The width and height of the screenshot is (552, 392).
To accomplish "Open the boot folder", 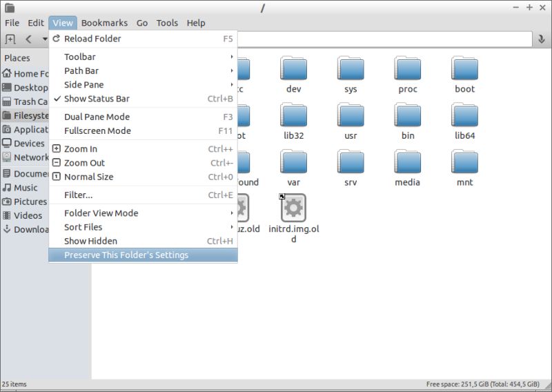I will click(x=464, y=74).
